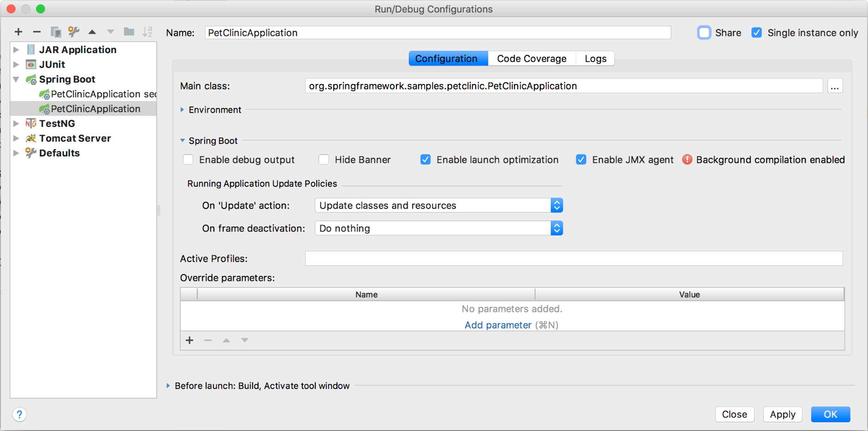868x431 pixels.
Task: Add override parameter row with plus icon
Action: click(x=189, y=340)
